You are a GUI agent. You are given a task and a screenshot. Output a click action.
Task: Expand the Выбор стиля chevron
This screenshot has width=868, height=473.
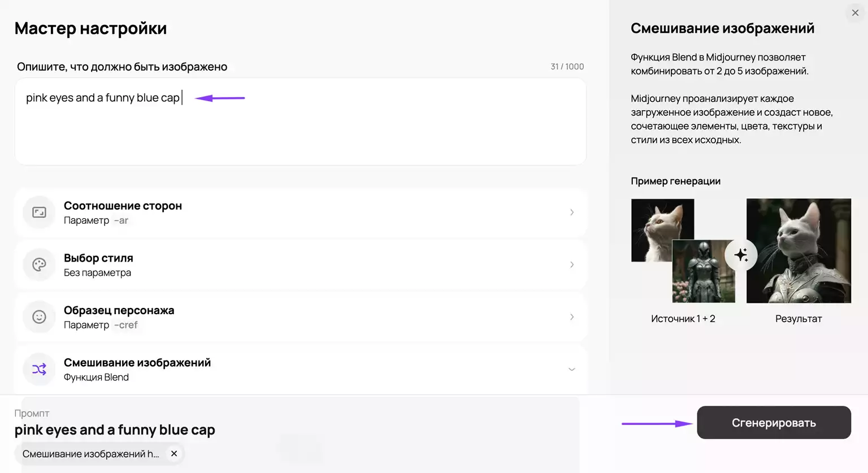click(x=572, y=264)
